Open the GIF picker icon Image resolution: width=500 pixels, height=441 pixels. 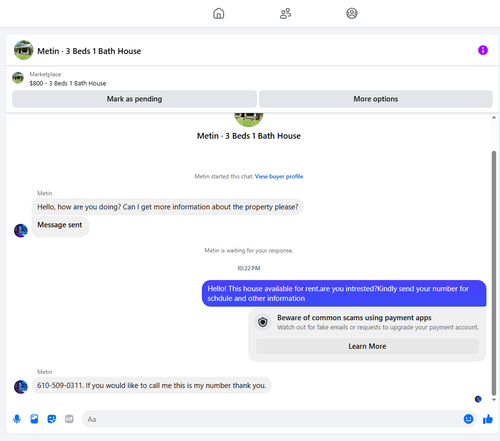coord(69,419)
